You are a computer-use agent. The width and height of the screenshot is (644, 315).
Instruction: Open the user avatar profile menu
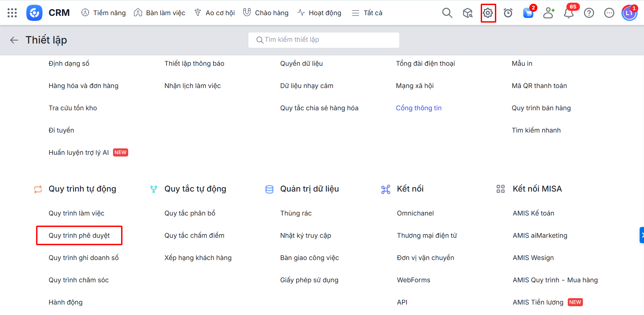pyautogui.click(x=629, y=13)
